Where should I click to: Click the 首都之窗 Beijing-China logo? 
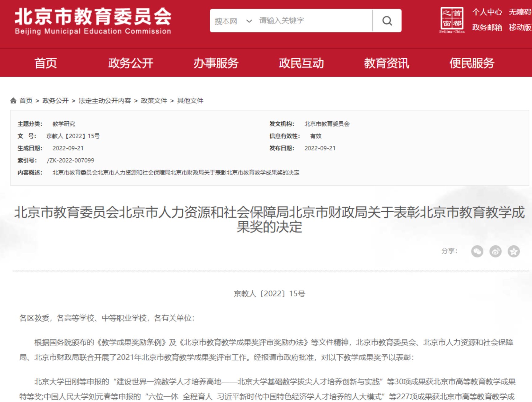[x=452, y=20]
